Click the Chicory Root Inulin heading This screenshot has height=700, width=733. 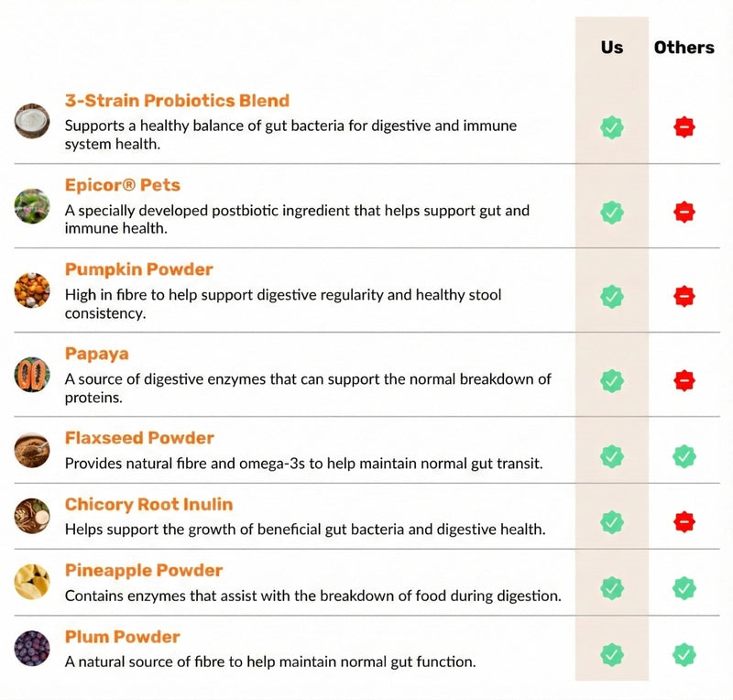point(148,504)
